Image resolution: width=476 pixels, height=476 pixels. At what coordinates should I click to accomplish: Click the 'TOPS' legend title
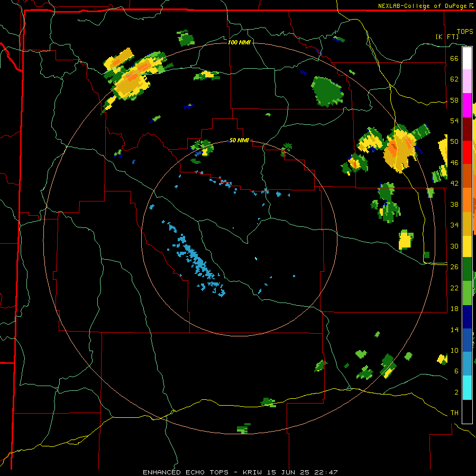[x=465, y=31]
